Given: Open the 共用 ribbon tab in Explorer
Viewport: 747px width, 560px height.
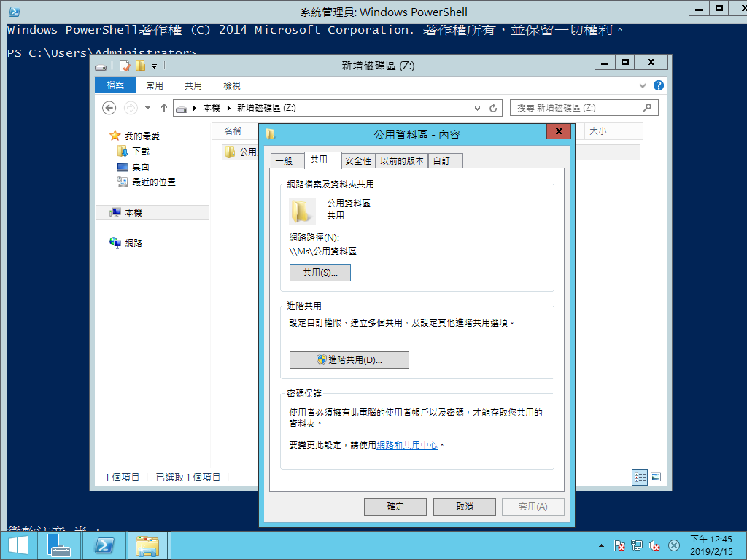Looking at the screenshot, I should [x=193, y=85].
